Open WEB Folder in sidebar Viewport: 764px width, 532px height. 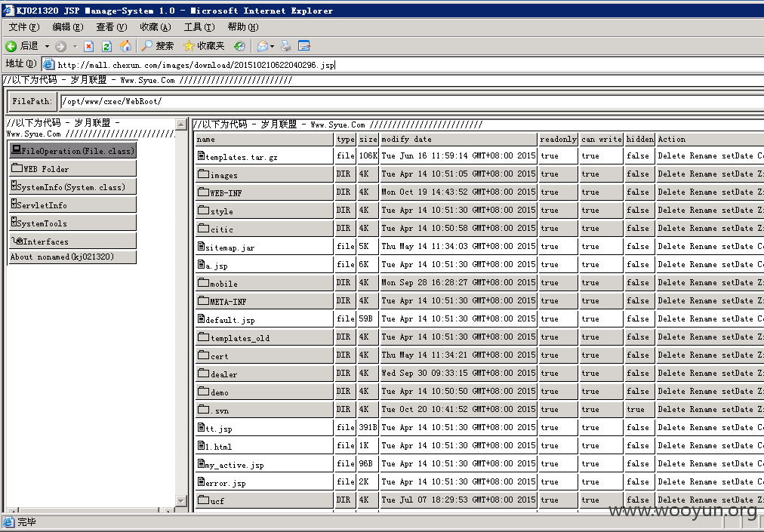72,168
